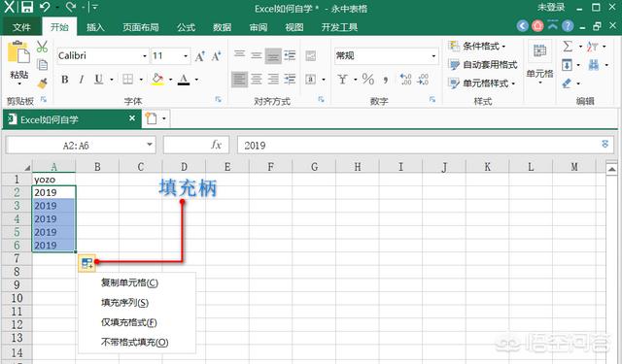Click the 自动套用格式 auto format button

483,65
